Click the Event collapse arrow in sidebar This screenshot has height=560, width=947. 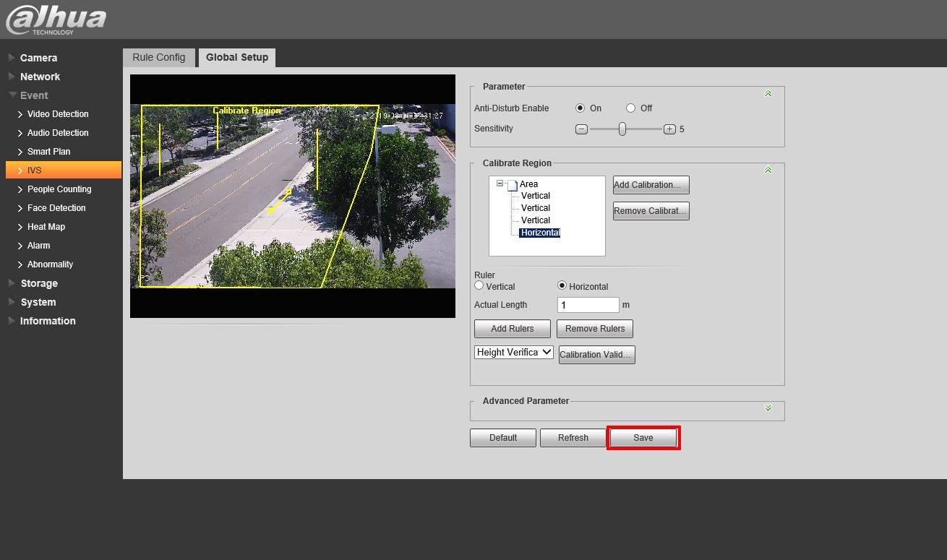(12, 95)
